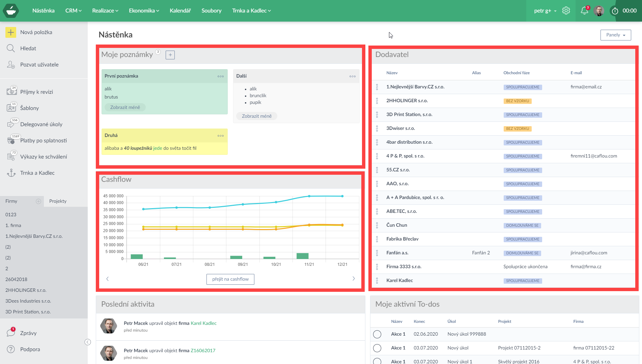Open options menu for První poznámka note
The width and height of the screenshot is (642, 364).
click(x=221, y=76)
